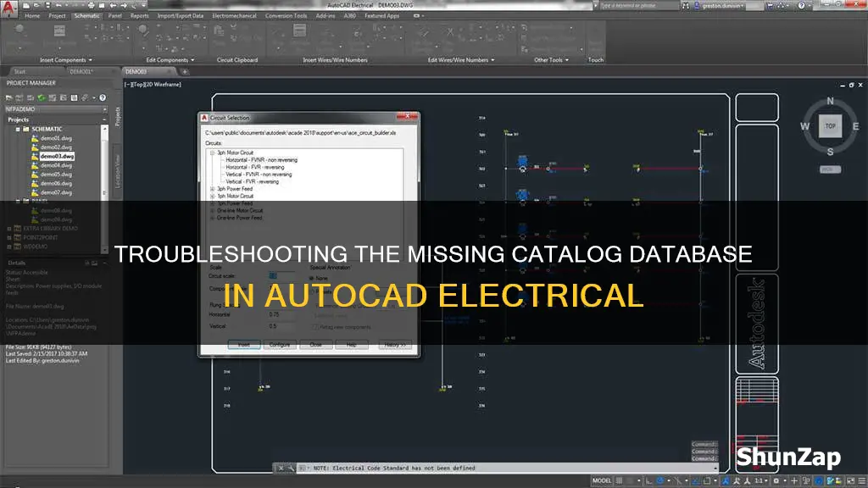Switch to the DEMO01* drawing tab
Viewport: 868px width, 488px height.
(81, 72)
